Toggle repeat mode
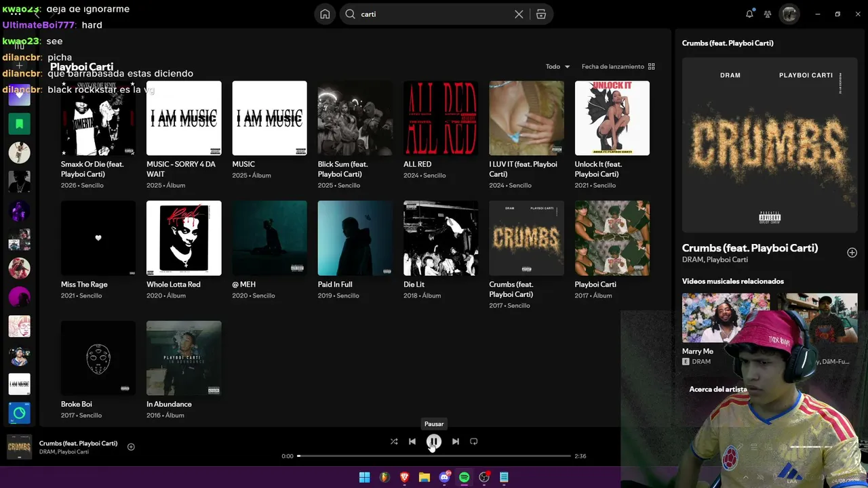 click(x=474, y=441)
